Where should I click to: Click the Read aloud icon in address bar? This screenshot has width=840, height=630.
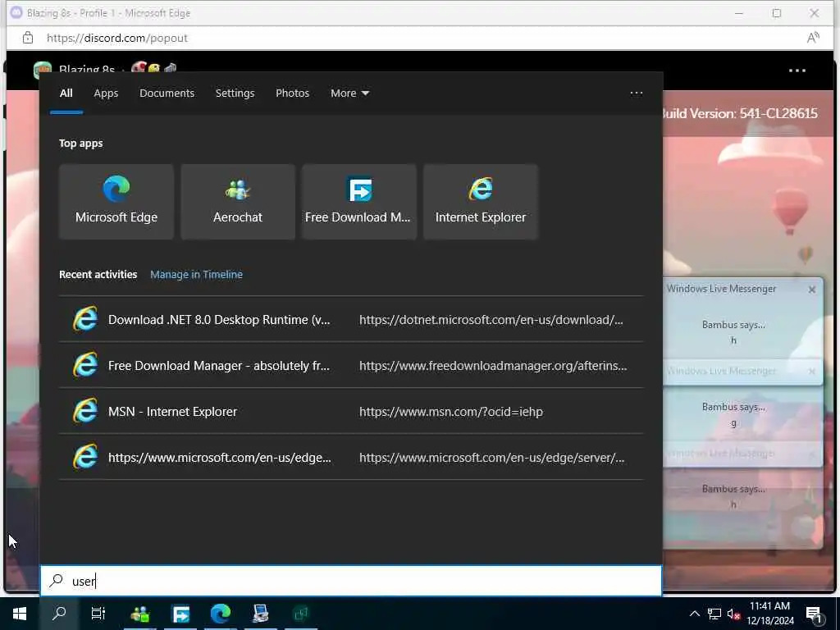point(813,38)
